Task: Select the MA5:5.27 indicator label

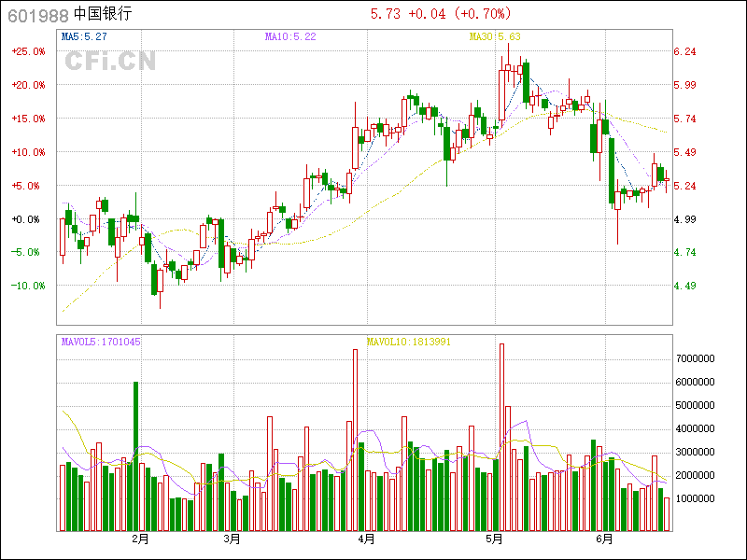Action: pos(85,36)
